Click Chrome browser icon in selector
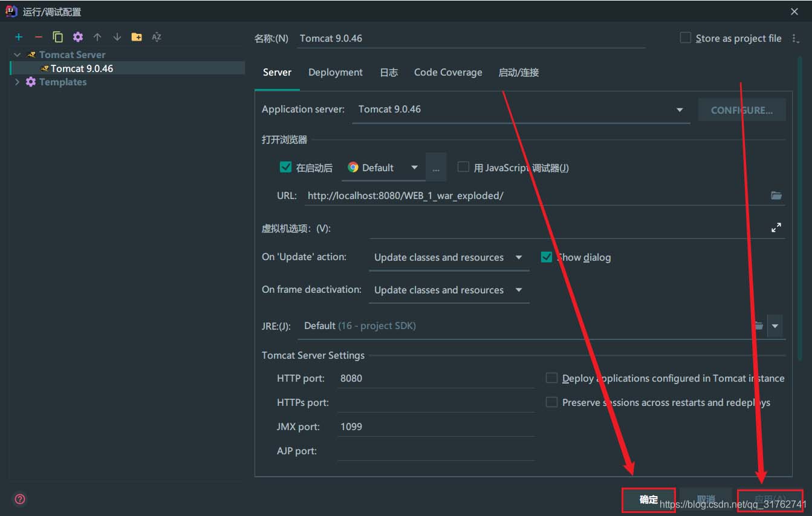This screenshot has width=812, height=516. pyautogui.click(x=353, y=168)
